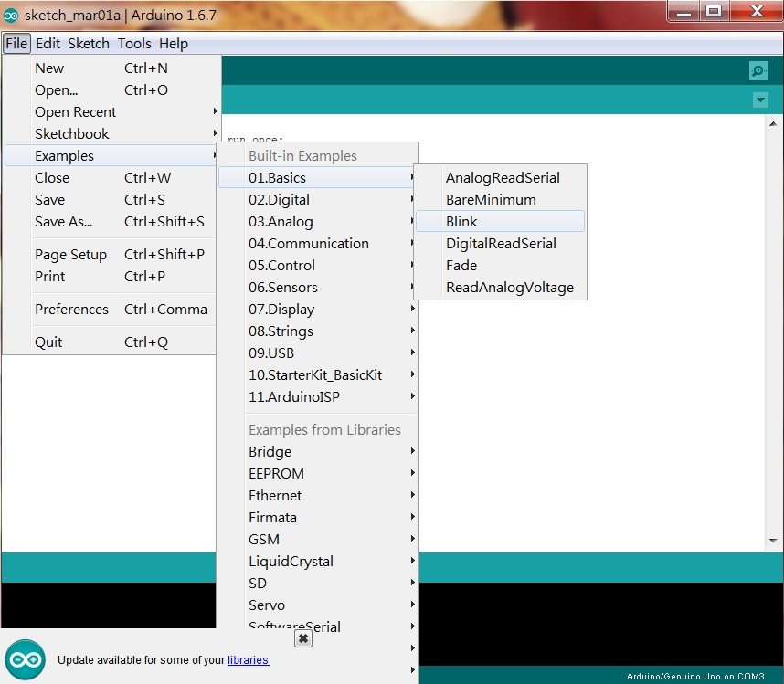784x684 pixels.
Task: Open the Serial Monitor magnifier icon
Action: (758, 70)
